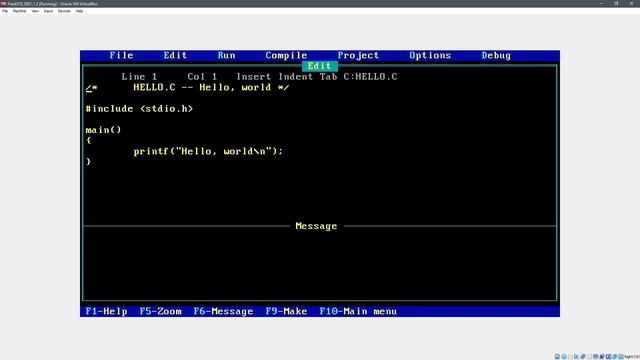
Task: Click the "#include <stdio.h>" line
Action: pyautogui.click(x=139, y=109)
